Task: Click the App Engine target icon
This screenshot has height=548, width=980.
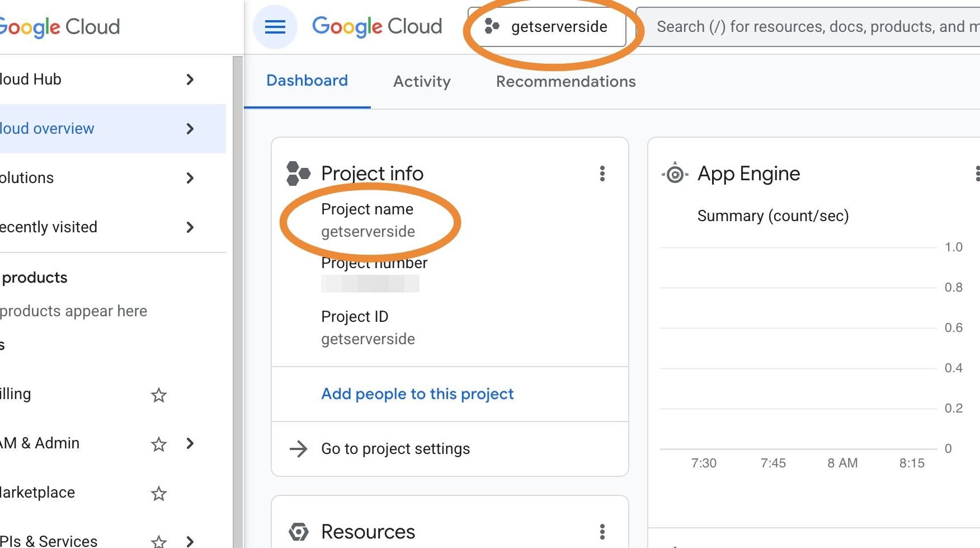Action: [x=675, y=174]
